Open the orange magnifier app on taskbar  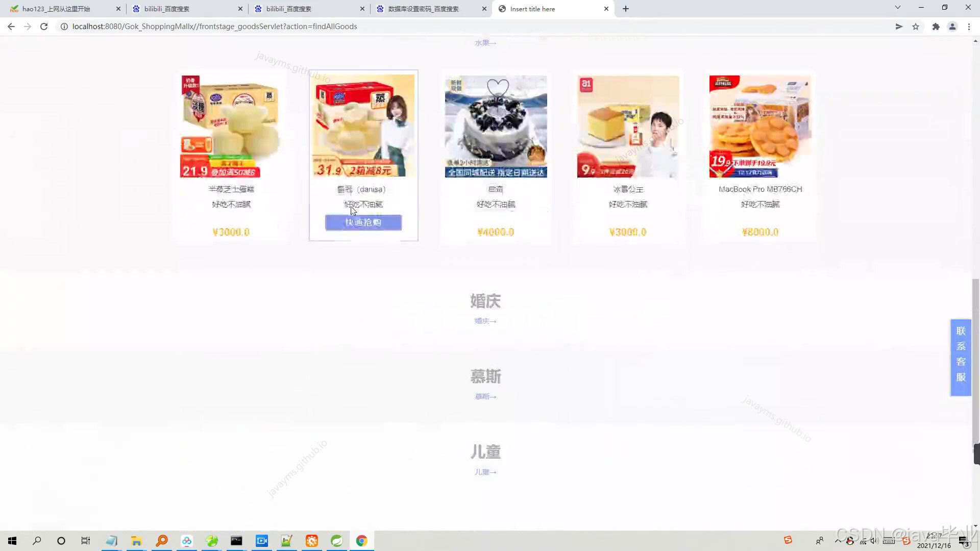162,541
